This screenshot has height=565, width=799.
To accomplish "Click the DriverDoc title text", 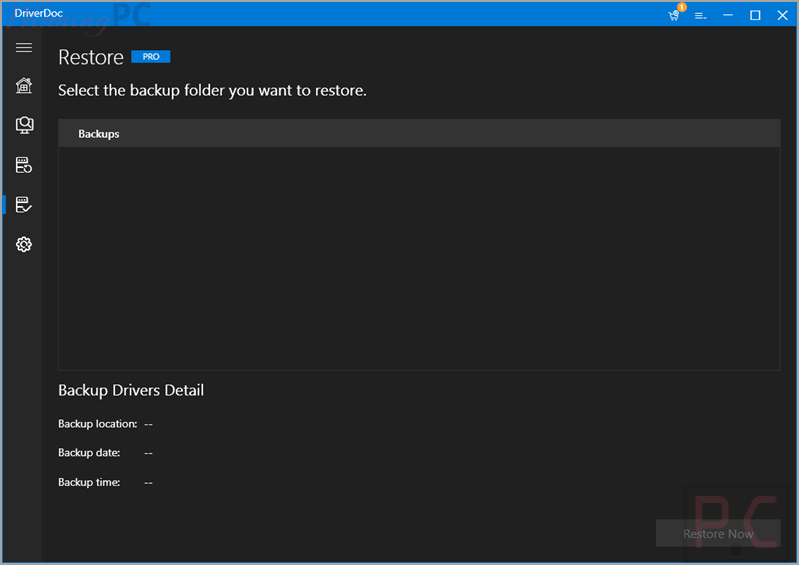I will (x=38, y=13).
